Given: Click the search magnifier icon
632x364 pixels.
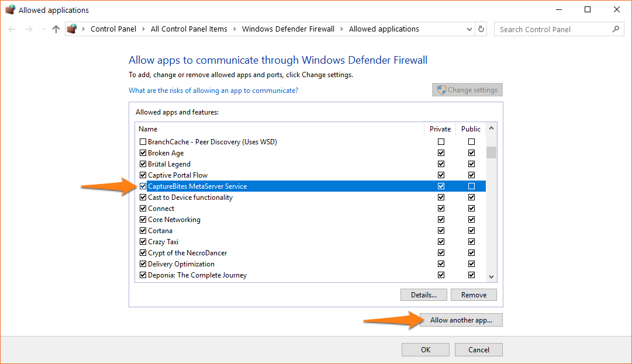Looking at the screenshot, I should 616,29.
